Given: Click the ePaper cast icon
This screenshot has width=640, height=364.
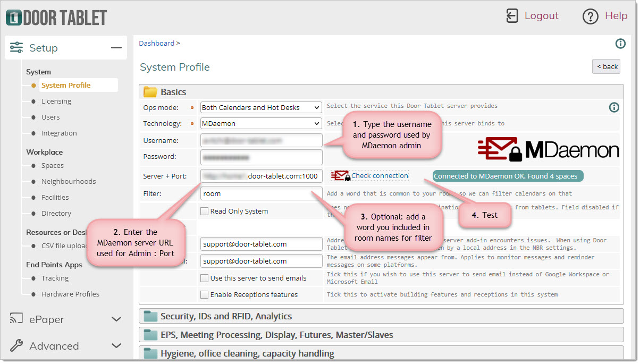Looking at the screenshot, I should [16, 319].
